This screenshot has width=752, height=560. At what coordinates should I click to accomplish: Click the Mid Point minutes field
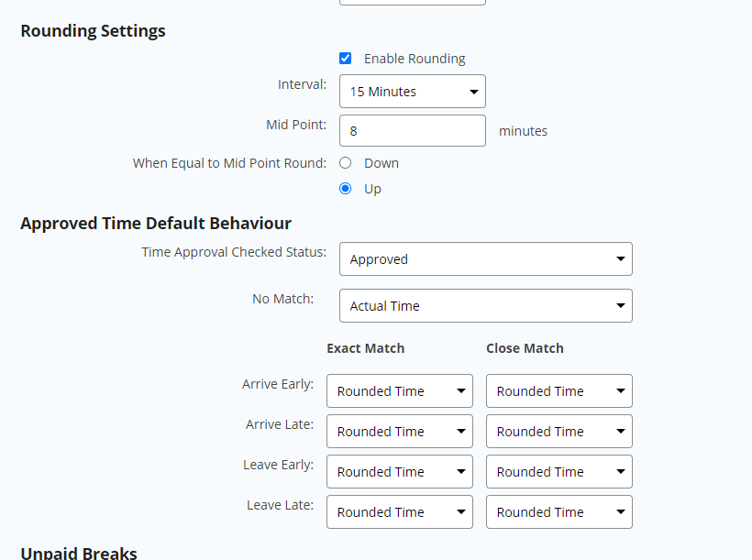point(413,130)
